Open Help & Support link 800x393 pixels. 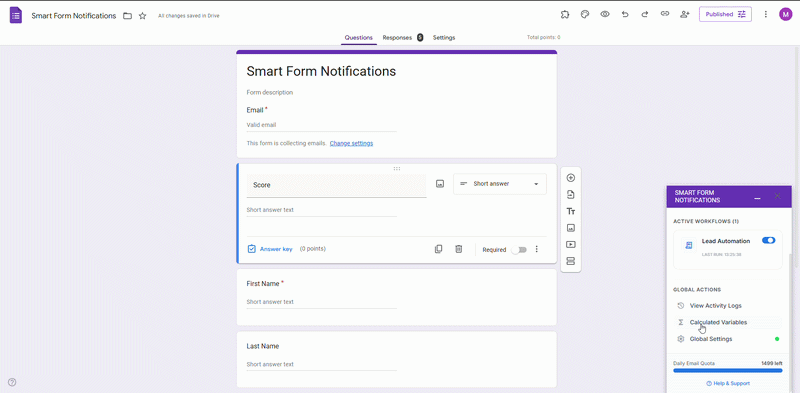click(728, 383)
